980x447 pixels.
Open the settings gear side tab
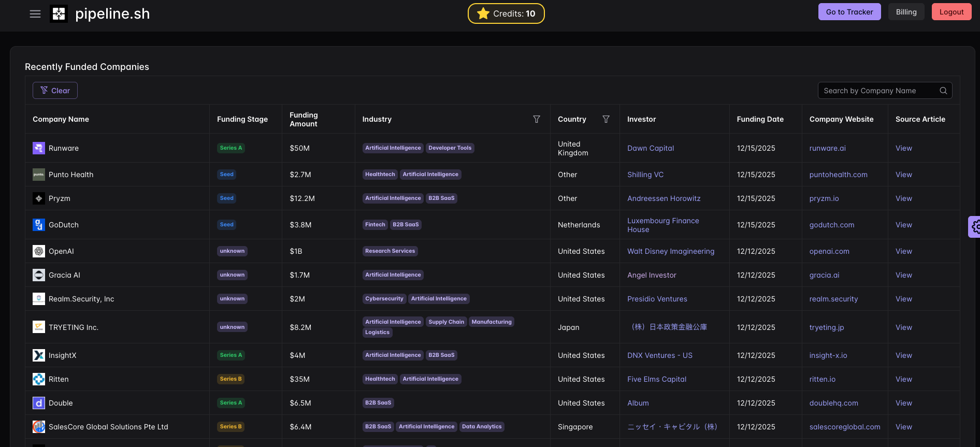pyautogui.click(x=975, y=227)
